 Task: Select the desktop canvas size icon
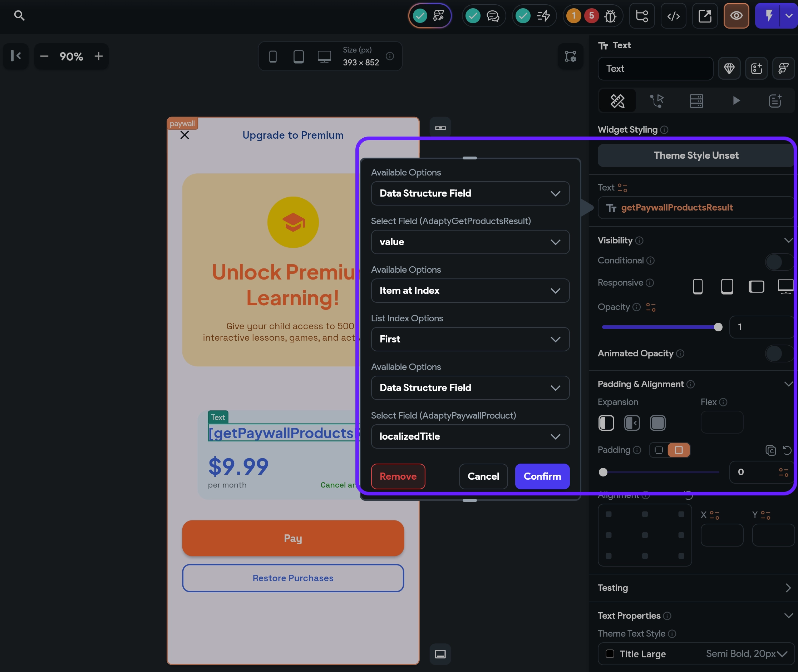pos(324,56)
